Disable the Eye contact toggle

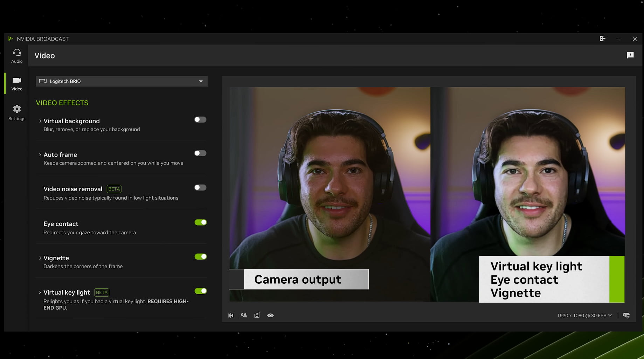pyautogui.click(x=201, y=222)
